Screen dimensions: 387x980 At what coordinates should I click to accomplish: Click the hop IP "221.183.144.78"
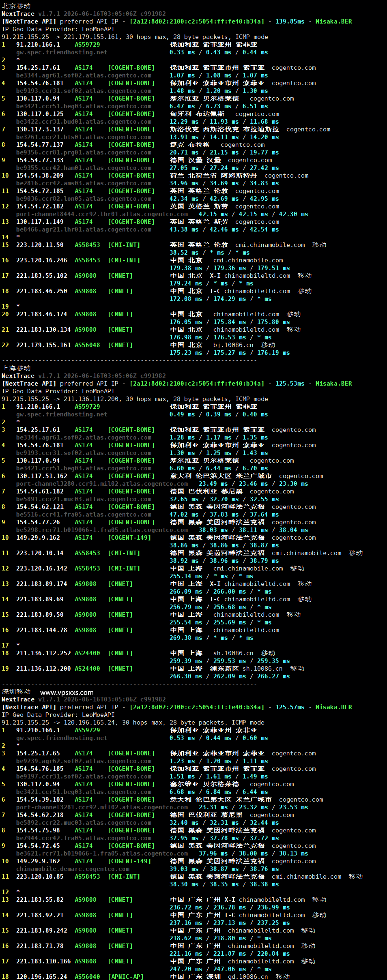(x=42, y=630)
